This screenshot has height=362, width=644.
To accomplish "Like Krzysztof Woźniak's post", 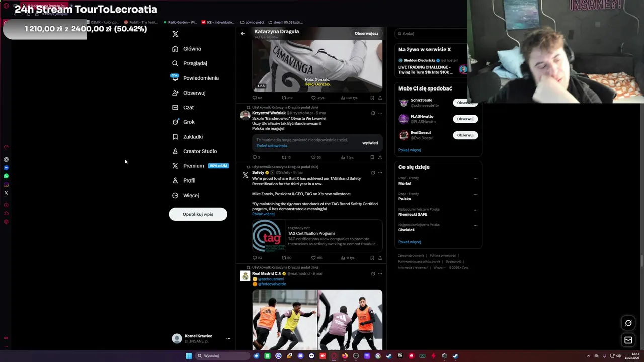I will click(316, 157).
